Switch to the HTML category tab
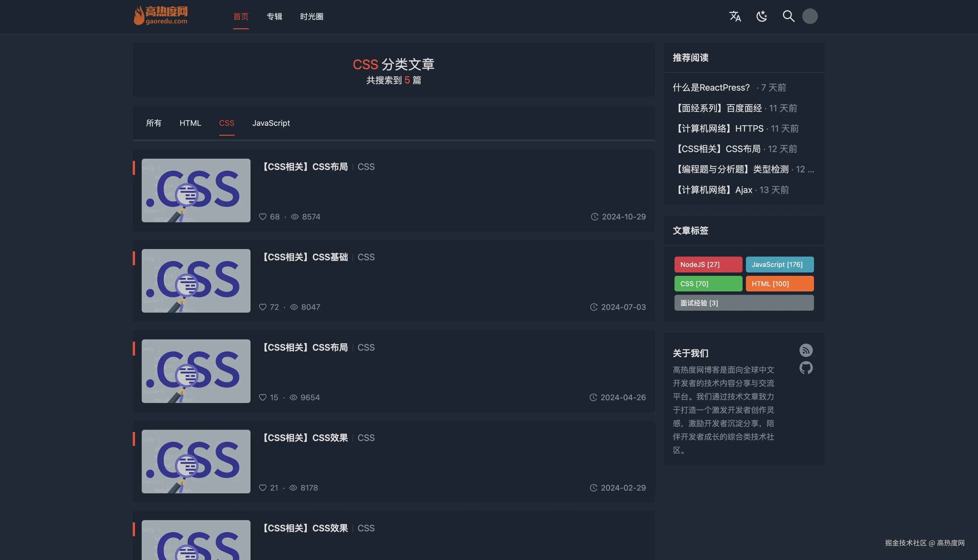978x560 pixels. click(x=190, y=123)
